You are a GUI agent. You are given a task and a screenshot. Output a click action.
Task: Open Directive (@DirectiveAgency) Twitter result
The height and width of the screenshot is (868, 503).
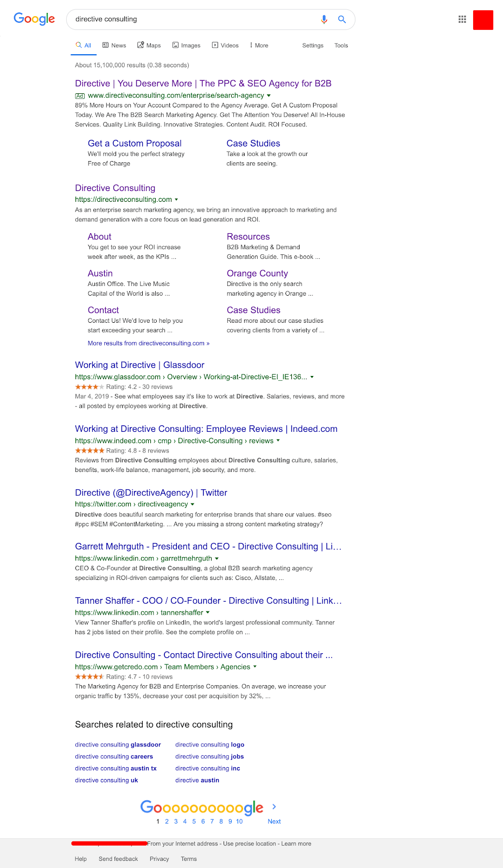point(151,493)
